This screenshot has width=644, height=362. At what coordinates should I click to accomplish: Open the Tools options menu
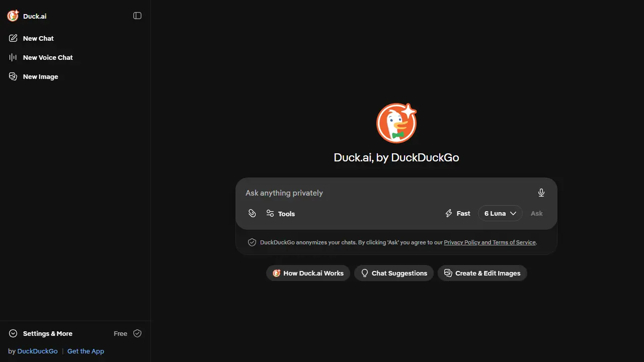pos(281,214)
